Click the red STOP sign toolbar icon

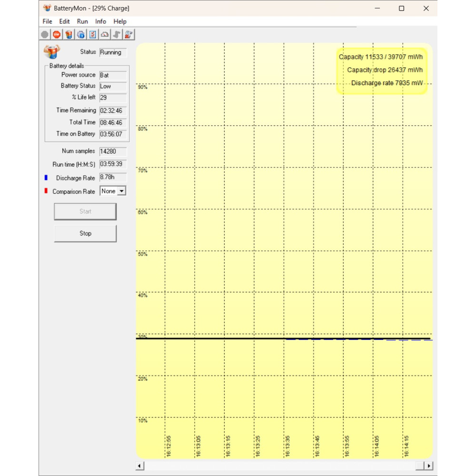point(57,34)
